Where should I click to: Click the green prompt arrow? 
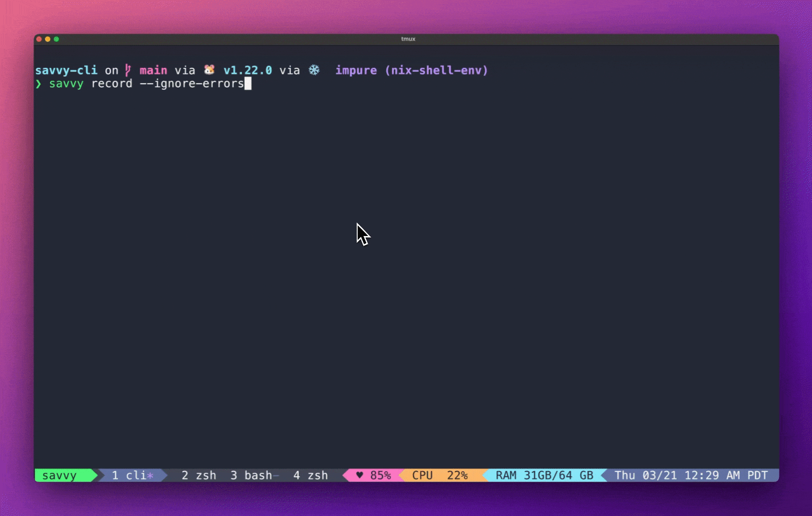[39, 83]
